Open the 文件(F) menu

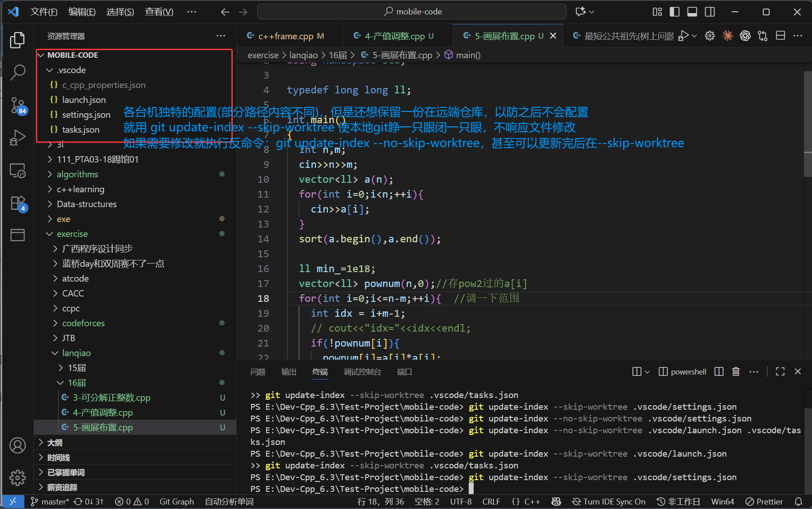[44, 12]
